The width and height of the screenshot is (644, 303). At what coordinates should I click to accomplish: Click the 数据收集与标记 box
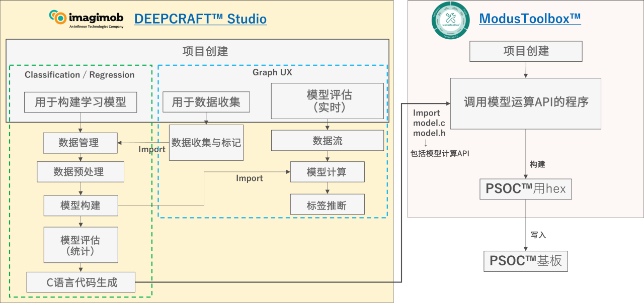(206, 143)
